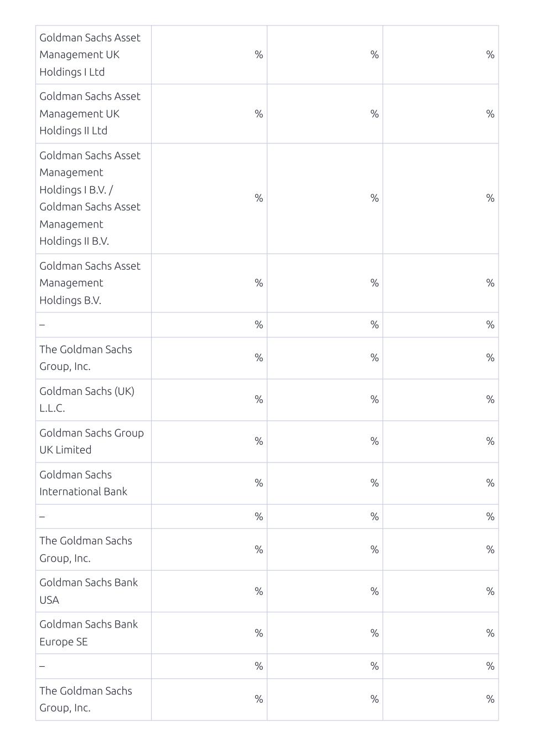534x756 pixels.
Task: Click the first percent cell in UK Holdings I Ltd row
Action: pos(209,55)
